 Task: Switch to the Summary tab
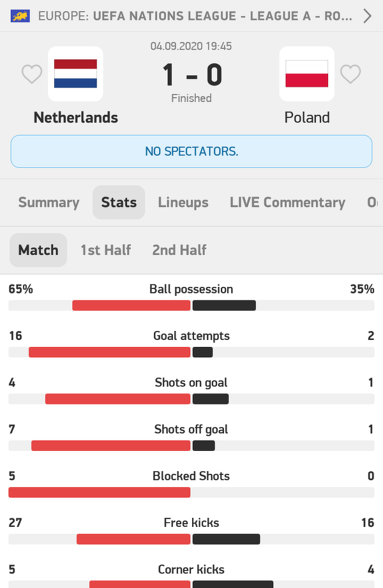click(x=49, y=202)
